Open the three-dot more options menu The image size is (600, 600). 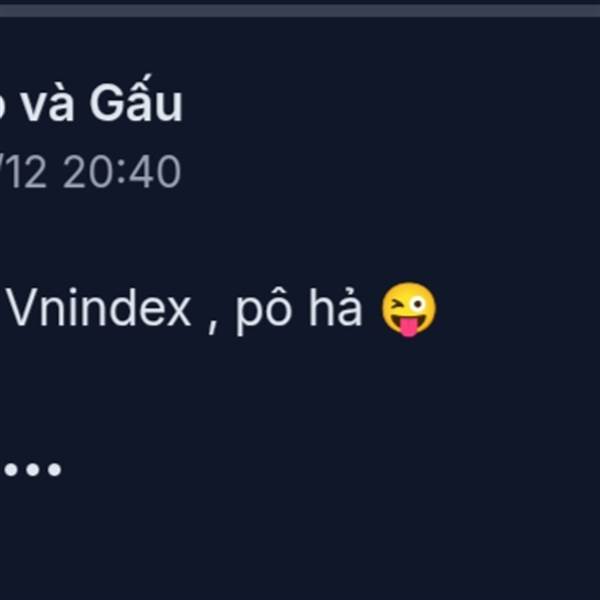(x=33, y=470)
